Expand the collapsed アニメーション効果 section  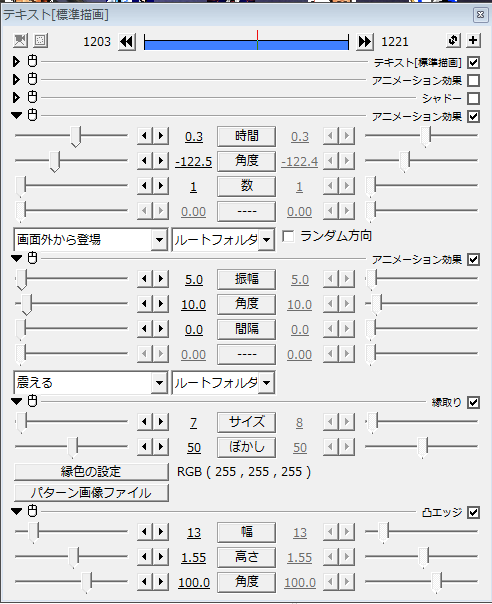[x=16, y=79]
